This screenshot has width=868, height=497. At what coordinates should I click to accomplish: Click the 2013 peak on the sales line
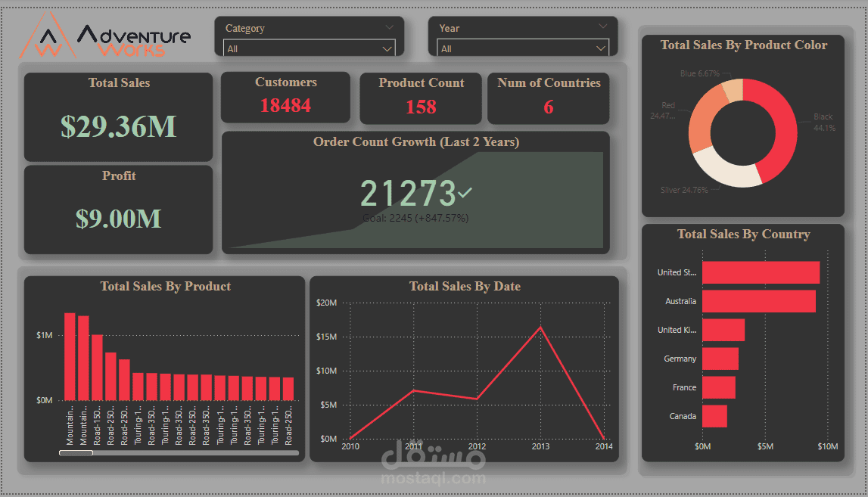coord(540,328)
